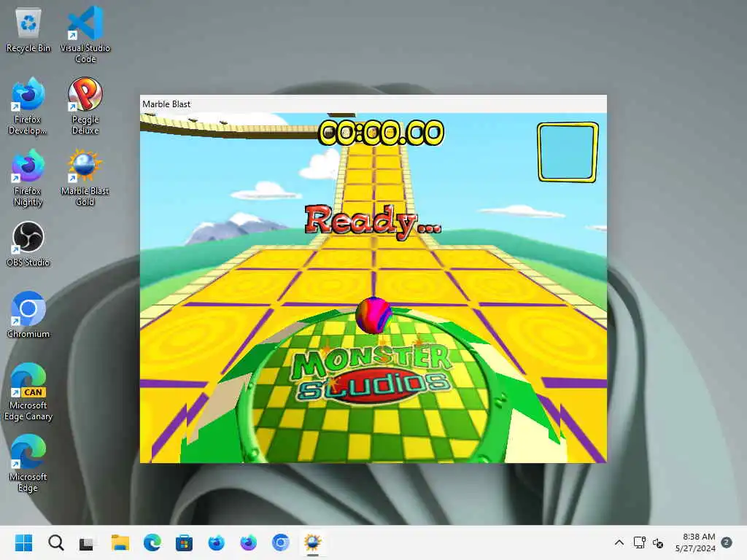Select the OBS Studio desktop shortcut
The height and width of the screenshot is (560, 747).
28,244
